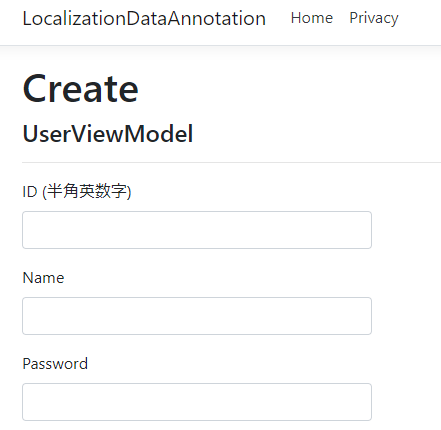Viewport: 441px width, 430px height.
Task: Click the word Annotation in the brand name
Action: [217, 18]
